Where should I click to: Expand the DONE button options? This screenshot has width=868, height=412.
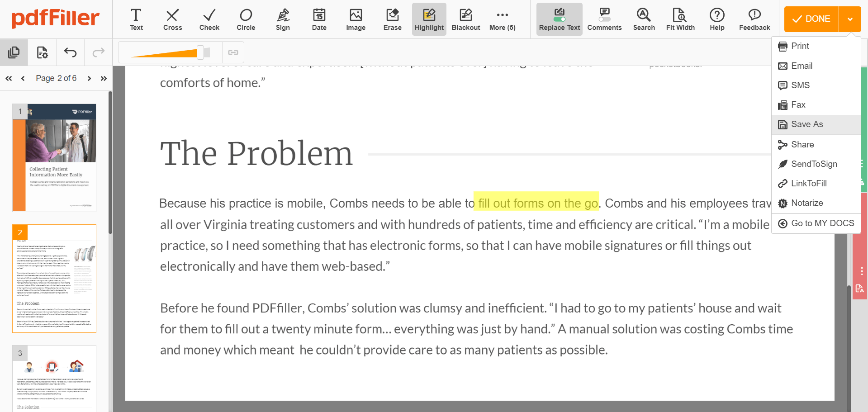(x=850, y=19)
